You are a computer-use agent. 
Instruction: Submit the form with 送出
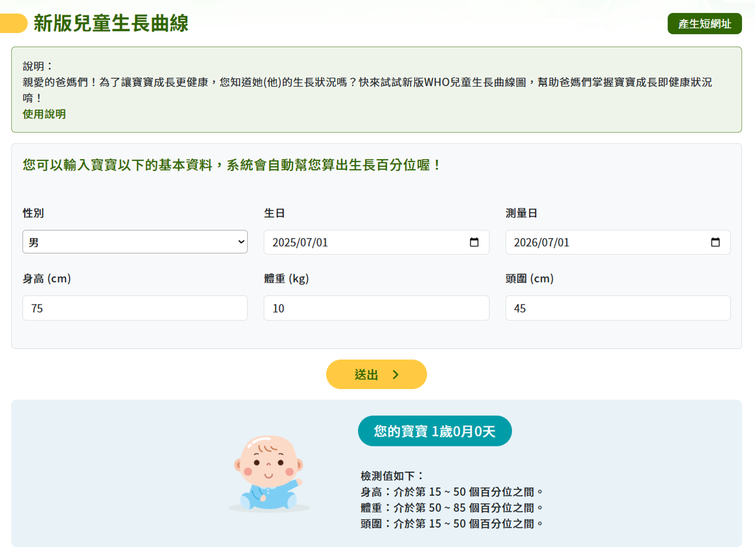pos(376,374)
